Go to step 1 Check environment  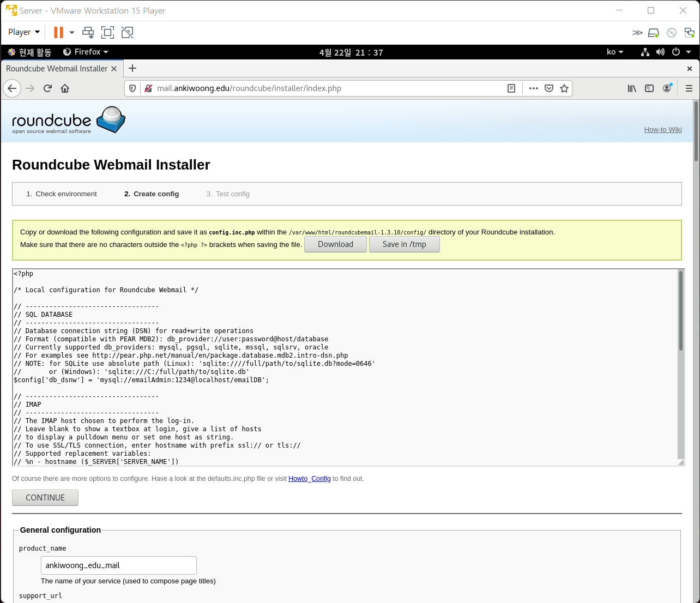pyautogui.click(x=62, y=194)
